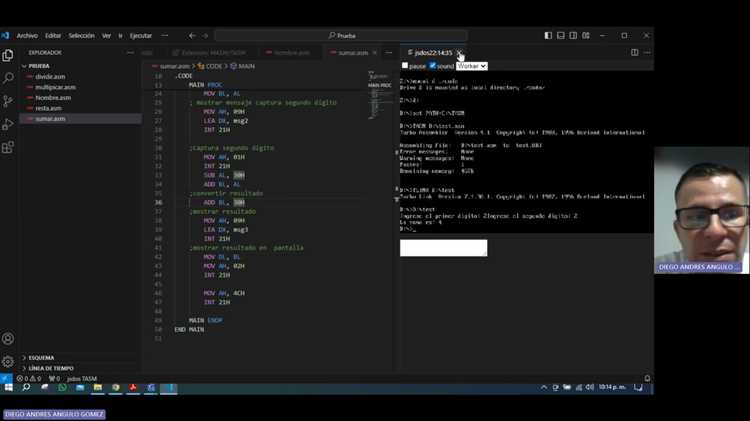
Task: Click the sumar.asm breadcrumb segment
Action: point(171,66)
